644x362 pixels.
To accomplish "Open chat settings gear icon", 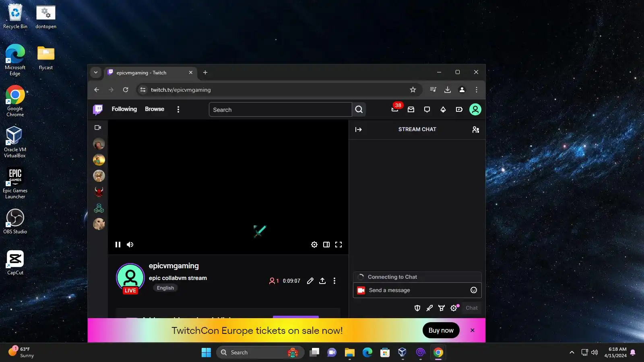I will tap(454, 308).
